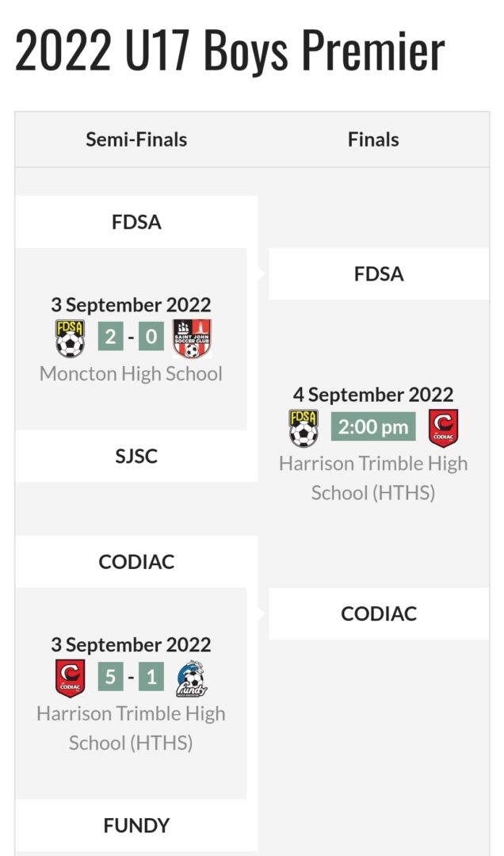Click SJSC score of 0
This screenshot has width=504, height=856.
(x=151, y=337)
